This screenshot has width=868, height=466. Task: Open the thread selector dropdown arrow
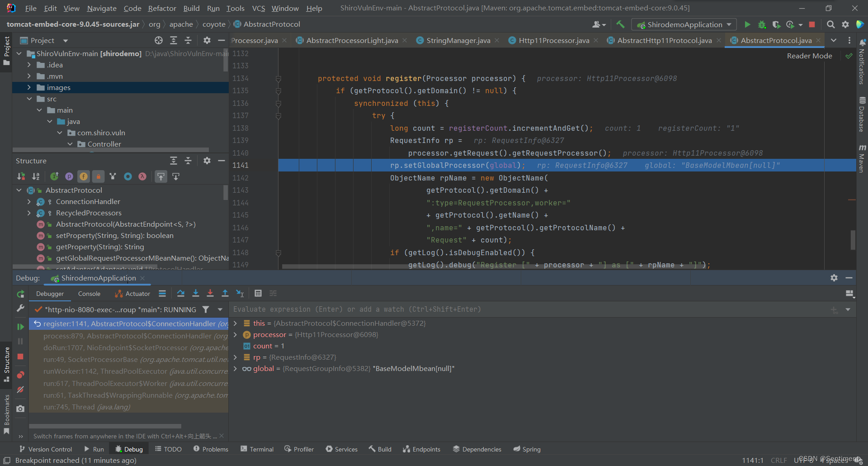(x=220, y=309)
